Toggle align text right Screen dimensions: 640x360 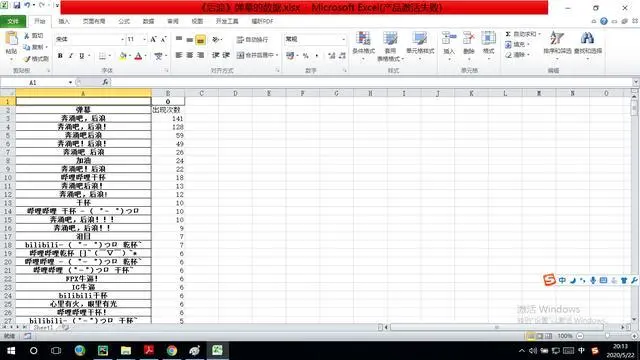[x=200, y=55]
